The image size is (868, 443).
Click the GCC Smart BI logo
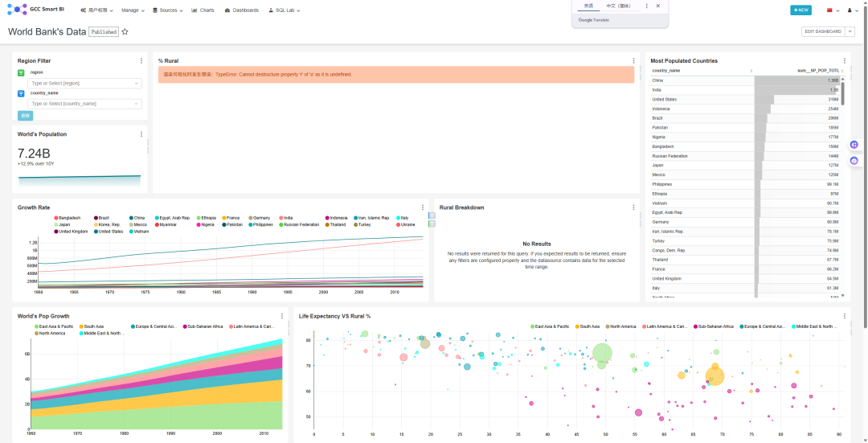click(36, 10)
